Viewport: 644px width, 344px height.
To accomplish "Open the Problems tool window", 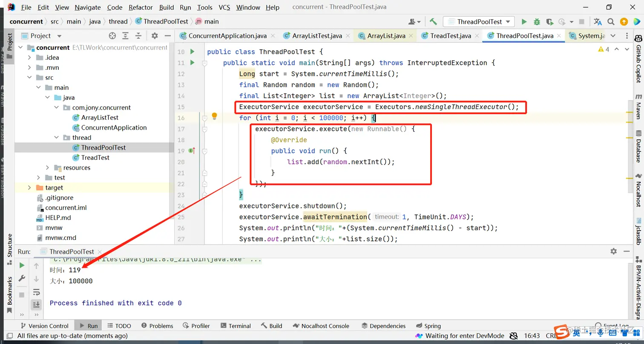I will click(x=156, y=326).
